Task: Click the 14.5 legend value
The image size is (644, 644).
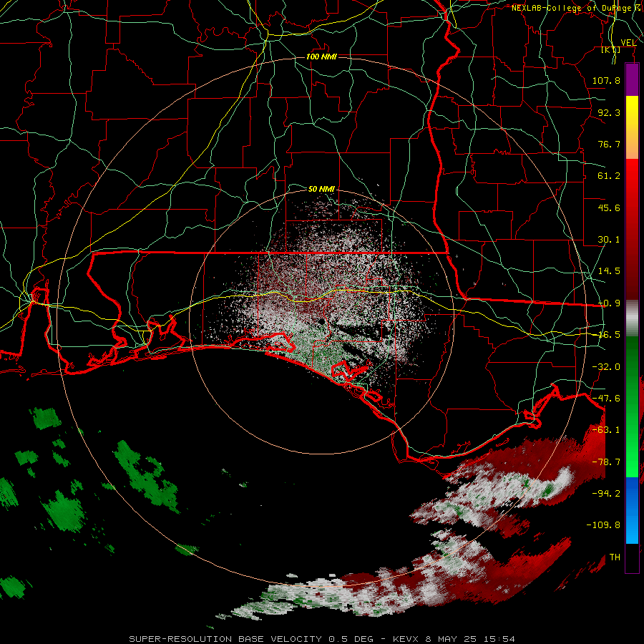Action: click(x=609, y=271)
